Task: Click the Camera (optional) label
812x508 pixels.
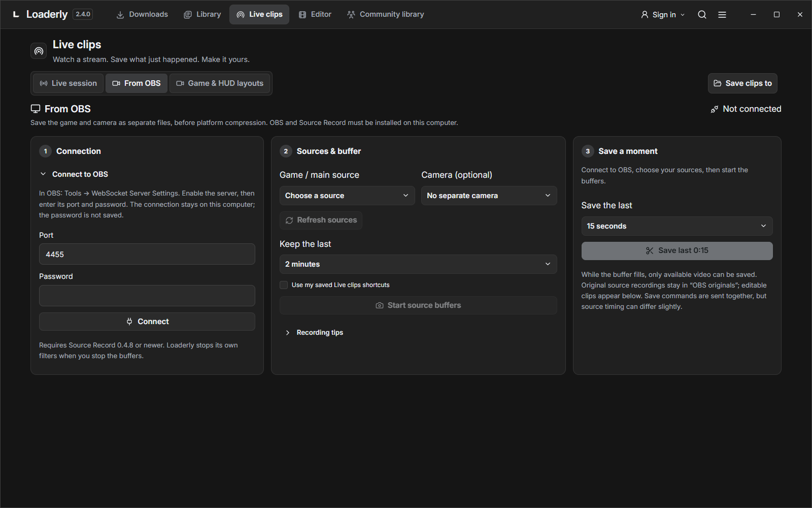Action: (457, 175)
